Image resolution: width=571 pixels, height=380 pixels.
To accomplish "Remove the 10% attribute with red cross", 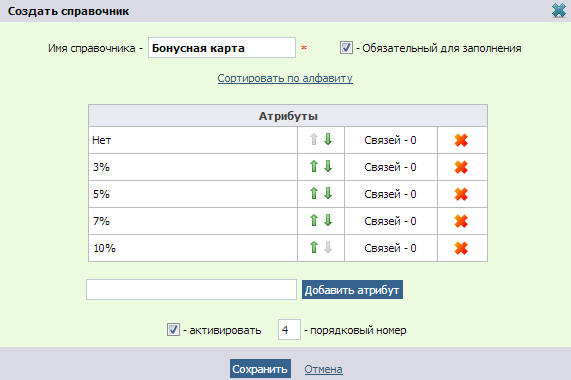I will coord(461,248).
